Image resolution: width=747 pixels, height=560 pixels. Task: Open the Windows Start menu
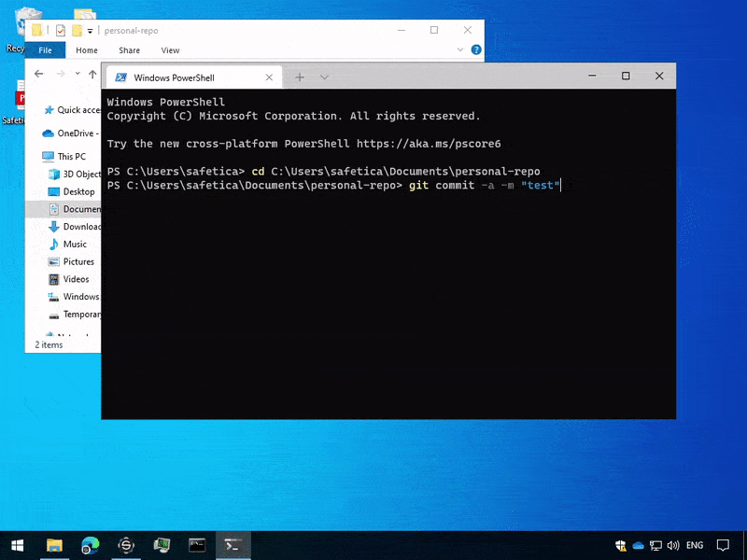click(x=17, y=544)
